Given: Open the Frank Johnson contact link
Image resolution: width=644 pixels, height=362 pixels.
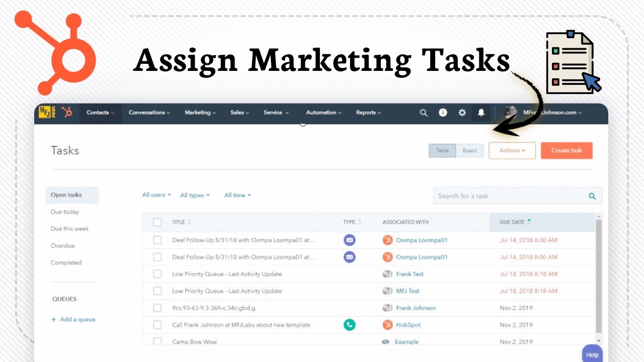Looking at the screenshot, I should (x=416, y=308).
